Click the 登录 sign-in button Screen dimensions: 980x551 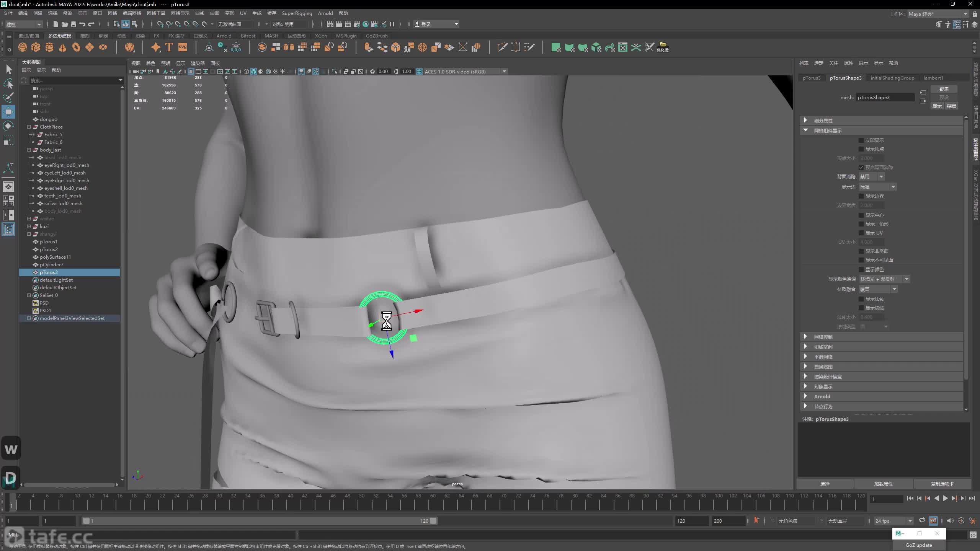[x=436, y=24]
